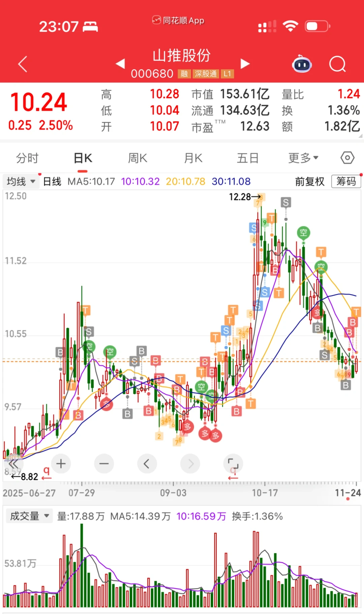The height and width of the screenshot is (614, 364).
Task: Switch to the 五日 tab
Action: coord(248,158)
